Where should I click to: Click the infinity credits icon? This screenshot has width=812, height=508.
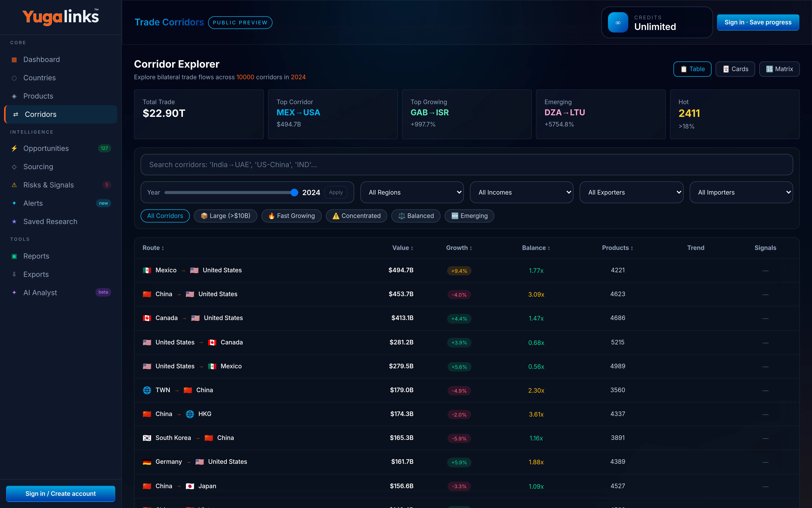[x=618, y=22]
